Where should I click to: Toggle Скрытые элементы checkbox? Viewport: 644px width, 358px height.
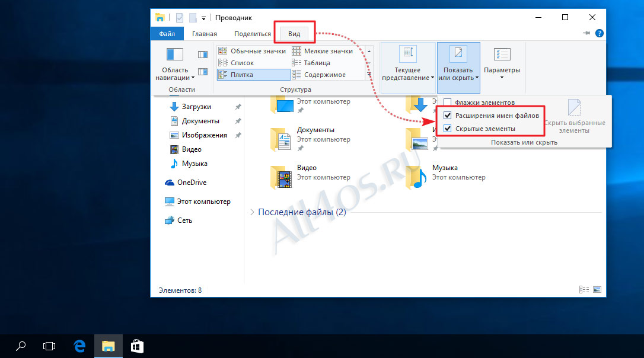pos(448,129)
